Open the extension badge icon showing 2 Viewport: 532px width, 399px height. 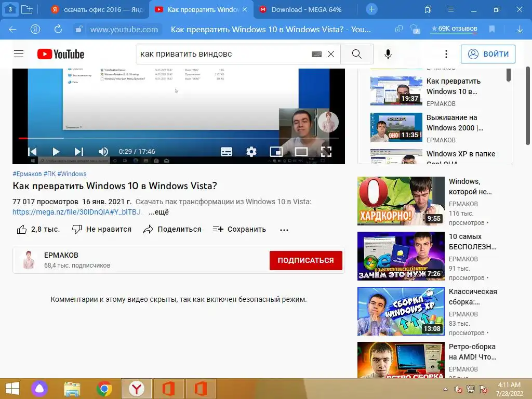415,30
